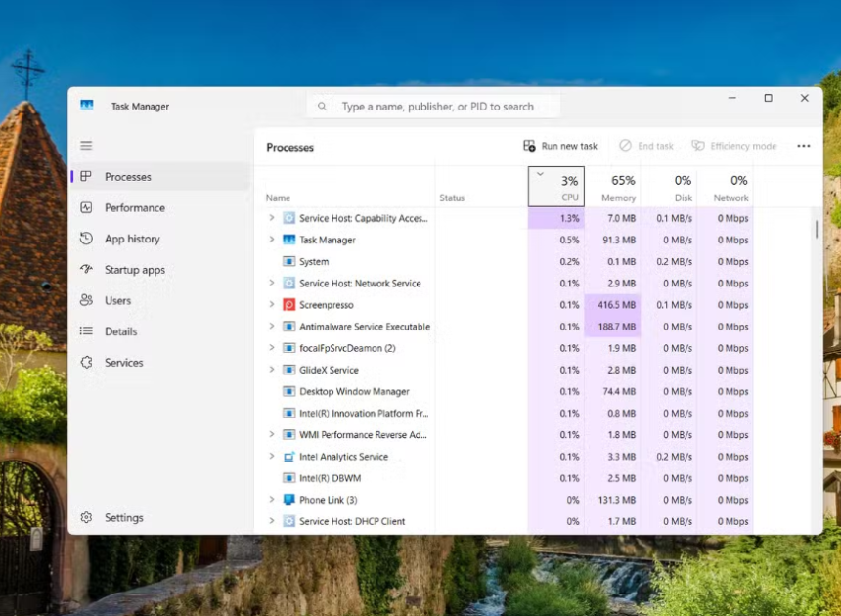Viewport: 841px width, 616px height.
Task: Minimize the Task Manager window
Action: pos(732,98)
